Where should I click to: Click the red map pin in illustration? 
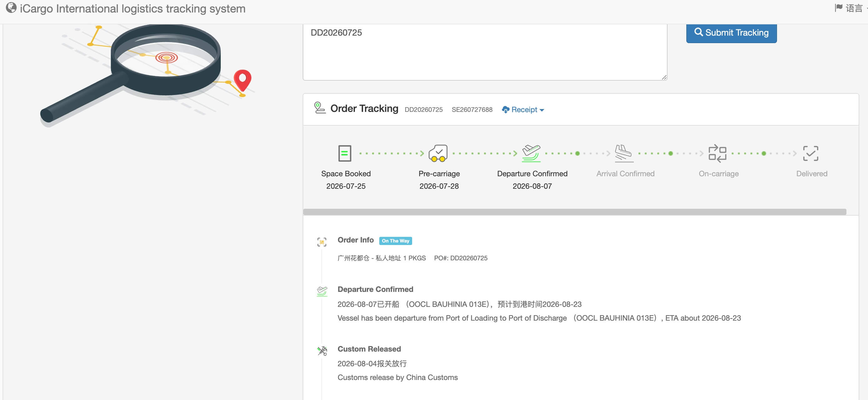click(x=242, y=81)
